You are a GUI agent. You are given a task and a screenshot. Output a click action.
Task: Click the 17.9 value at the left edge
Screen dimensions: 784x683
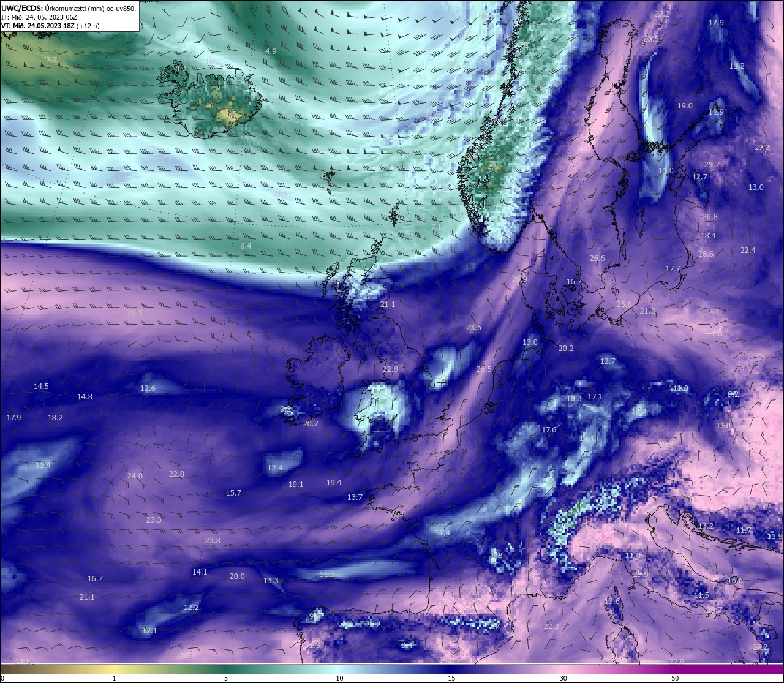pyautogui.click(x=13, y=418)
